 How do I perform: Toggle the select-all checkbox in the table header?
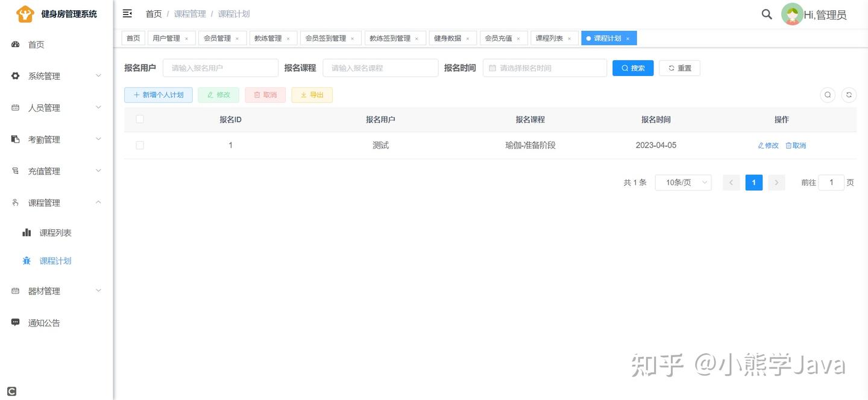139,119
